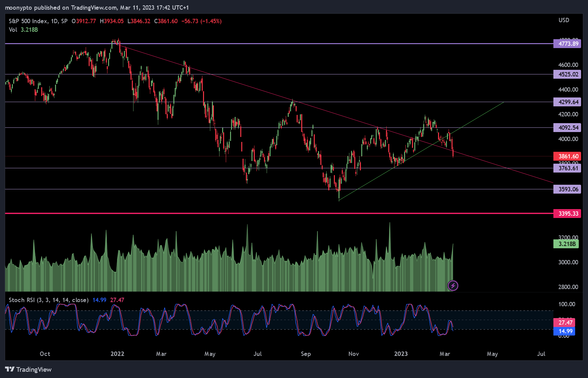This screenshot has width=588, height=378.
Task: Click the 4600.00 price axis value
Action: (x=568, y=65)
